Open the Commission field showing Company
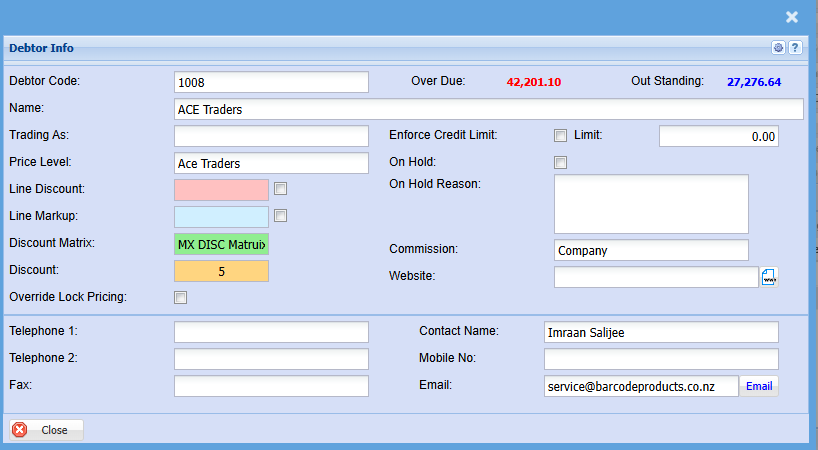Screen dimensions: 818x450 (x=651, y=250)
